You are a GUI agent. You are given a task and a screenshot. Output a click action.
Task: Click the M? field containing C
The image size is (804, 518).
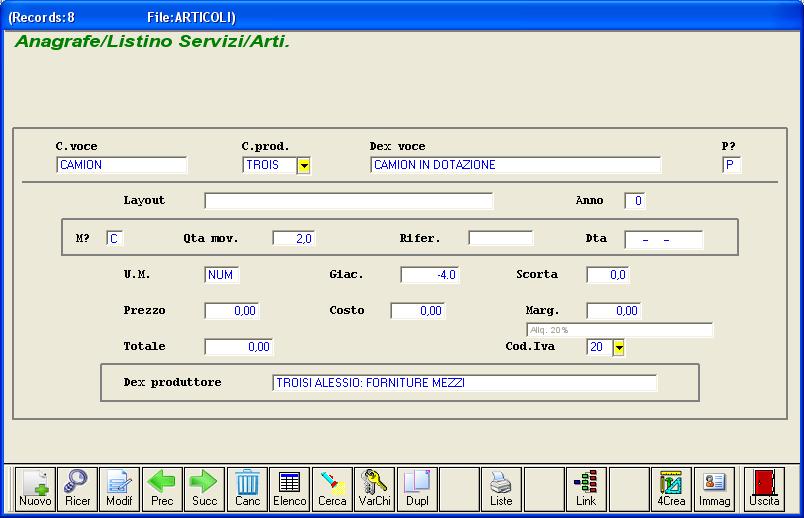[114, 238]
